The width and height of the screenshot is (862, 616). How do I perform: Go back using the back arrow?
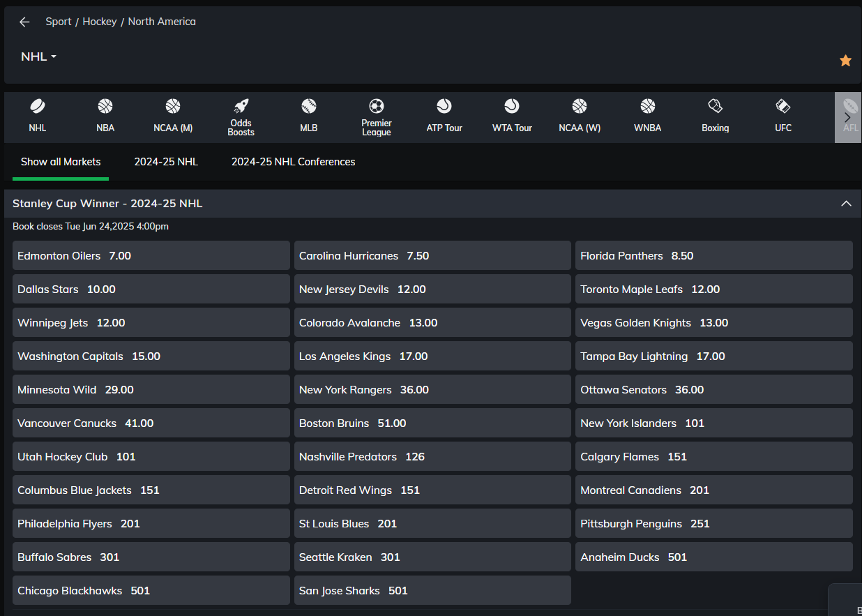tap(24, 22)
